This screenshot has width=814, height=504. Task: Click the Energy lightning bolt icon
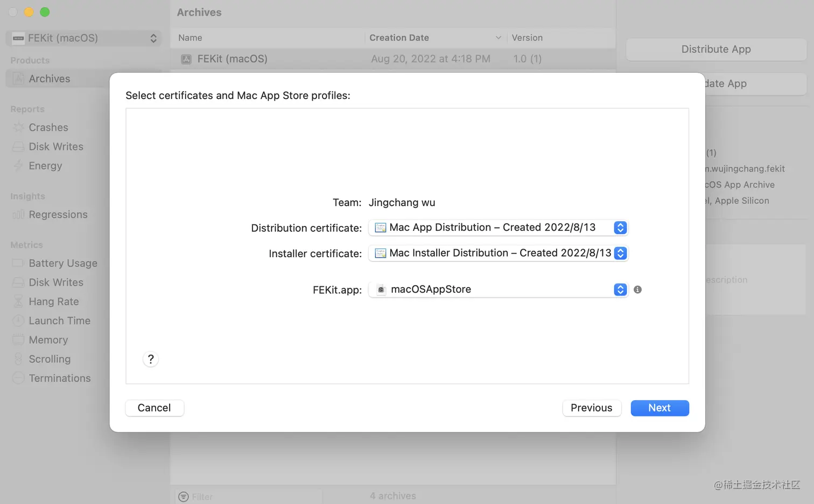tap(18, 166)
